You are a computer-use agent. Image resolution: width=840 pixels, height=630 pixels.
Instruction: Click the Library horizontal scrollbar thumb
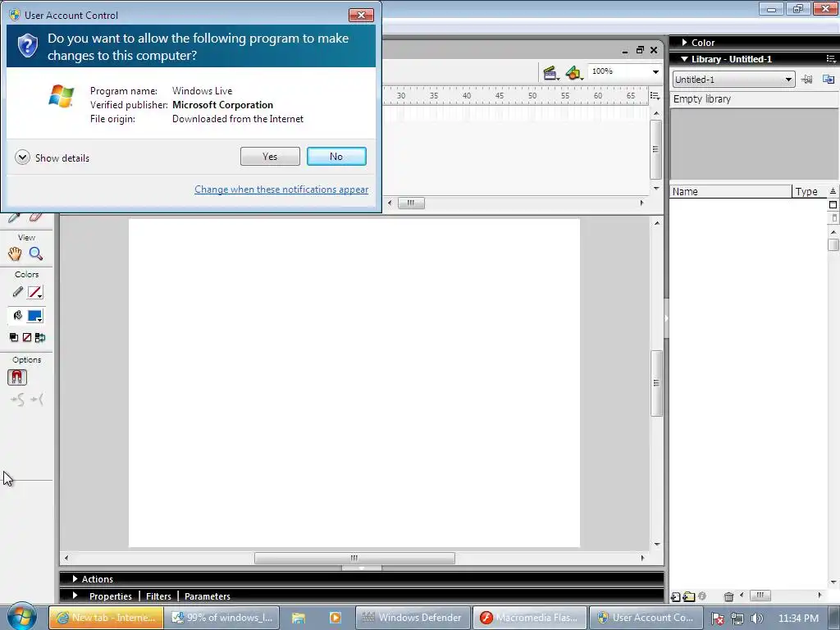coord(760,596)
